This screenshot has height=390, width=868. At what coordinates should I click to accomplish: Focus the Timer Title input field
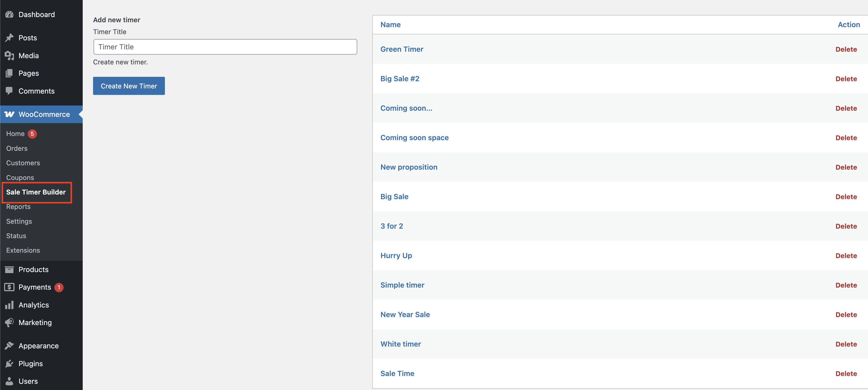point(225,47)
